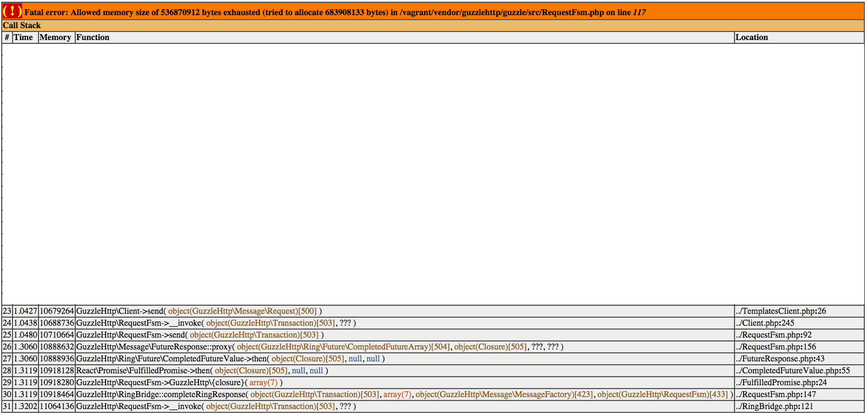Click the red exclamation error icon
Viewport: 868px width, 415px height.
click(12, 11)
